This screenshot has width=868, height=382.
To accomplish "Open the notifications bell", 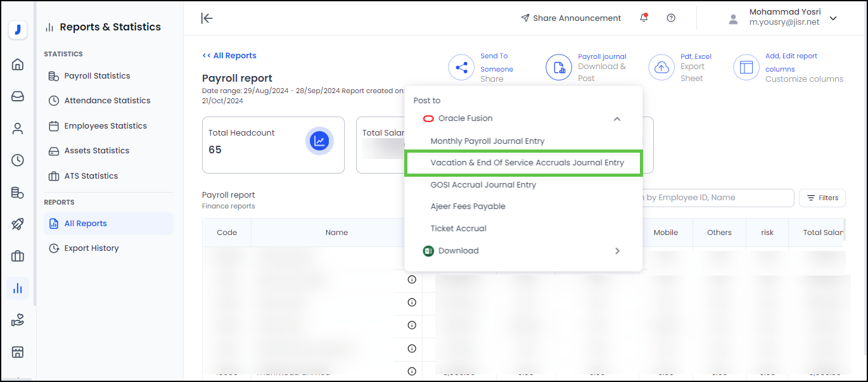I will [644, 18].
